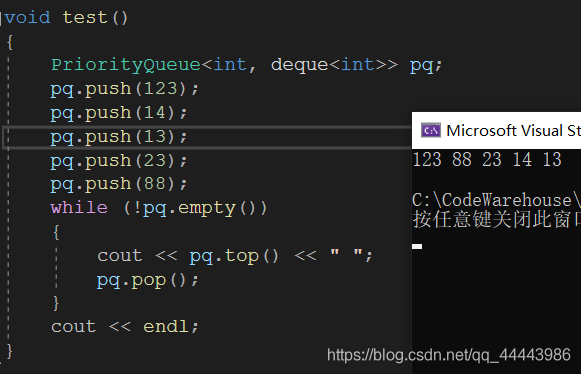The image size is (581, 374).
Task: Click the cout << endl; line
Action: point(125,327)
